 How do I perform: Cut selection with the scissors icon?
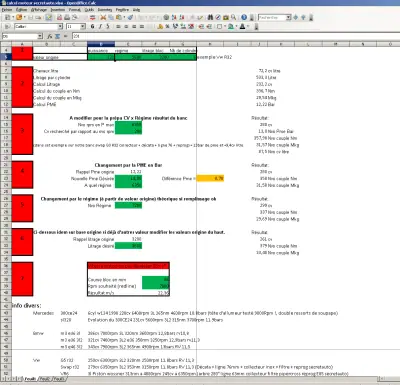tap(103, 17)
